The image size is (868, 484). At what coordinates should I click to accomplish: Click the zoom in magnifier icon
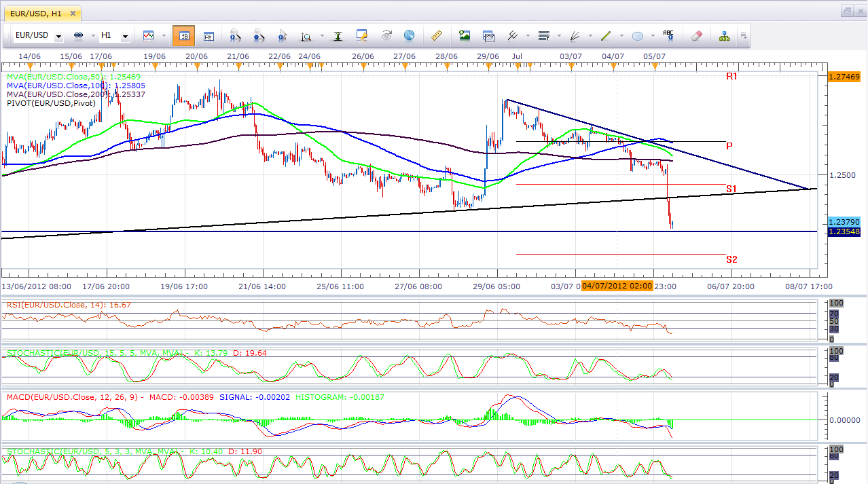(x=235, y=35)
